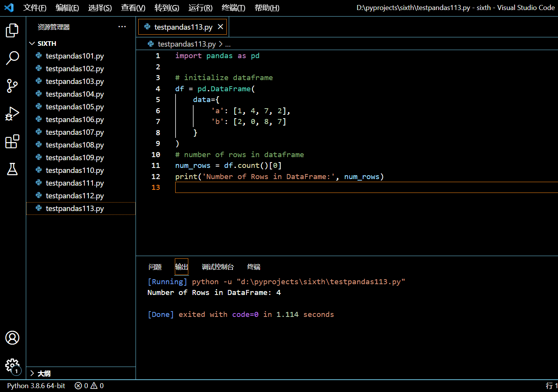Viewport: 558px width, 392px height.
Task: Open the 帮助(H) menu
Action: pos(266,8)
